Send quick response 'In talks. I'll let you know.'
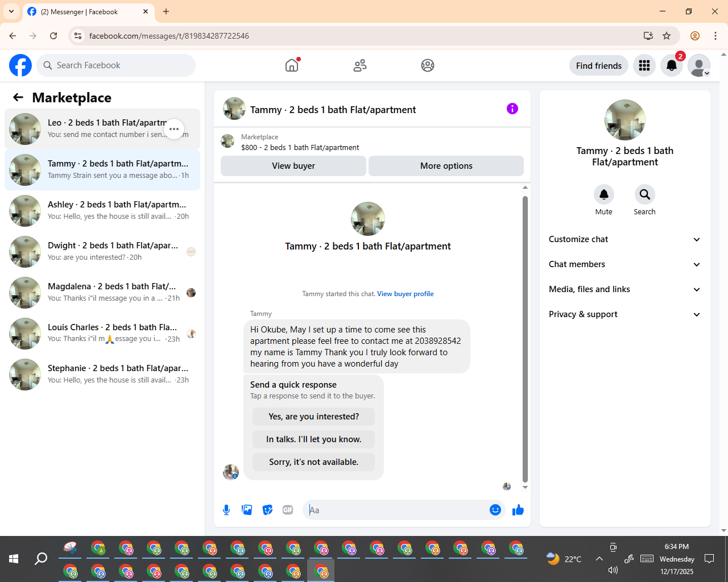728x582 pixels. [313, 439]
